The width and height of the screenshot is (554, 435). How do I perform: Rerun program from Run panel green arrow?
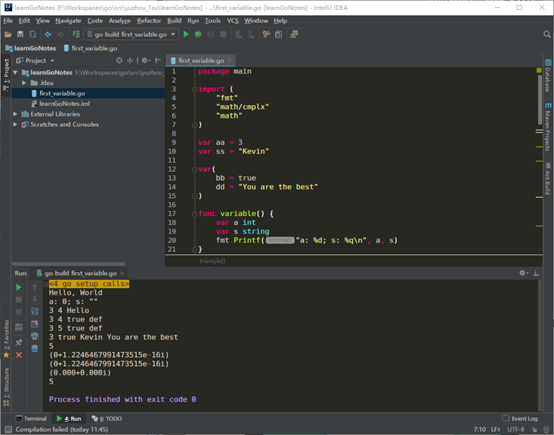19,287
